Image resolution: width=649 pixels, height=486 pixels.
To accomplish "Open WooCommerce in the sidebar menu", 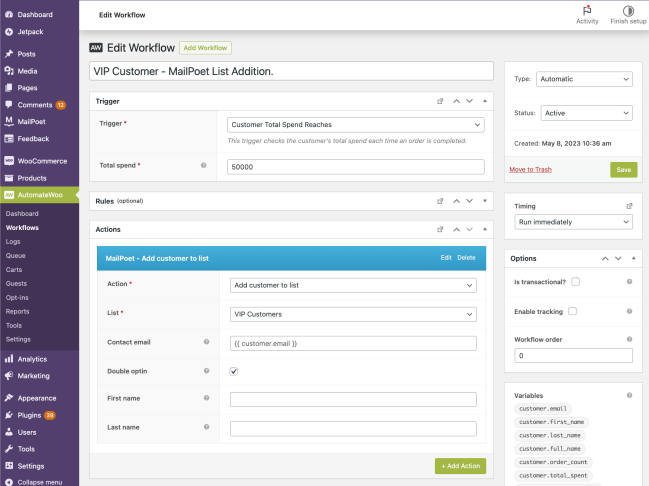I will click(41, 160).
